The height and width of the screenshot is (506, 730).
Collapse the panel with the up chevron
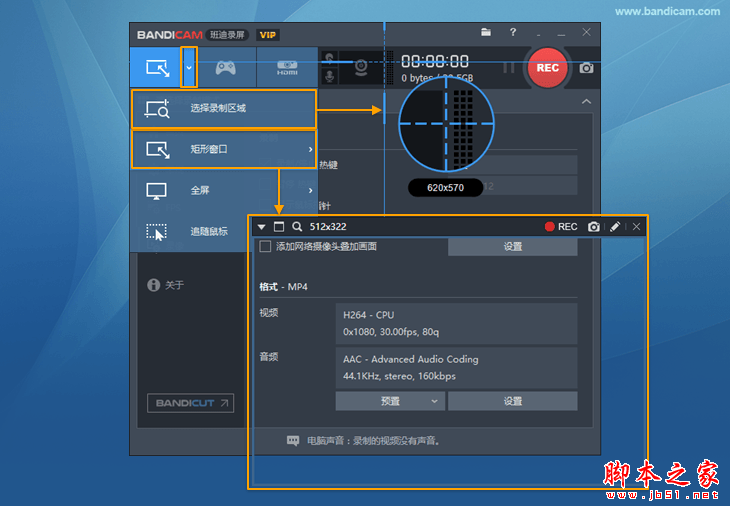click(x=587, y=101)
